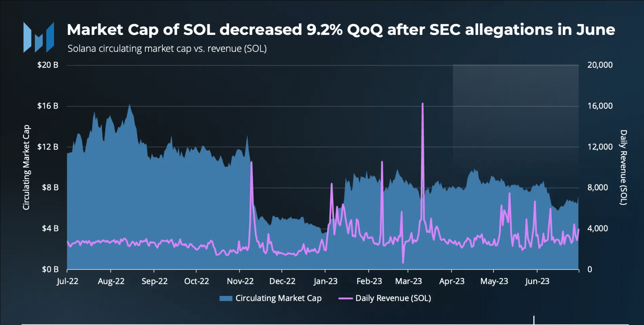
Task: Click the 12,000 right axis label
Action: (600, 147)
